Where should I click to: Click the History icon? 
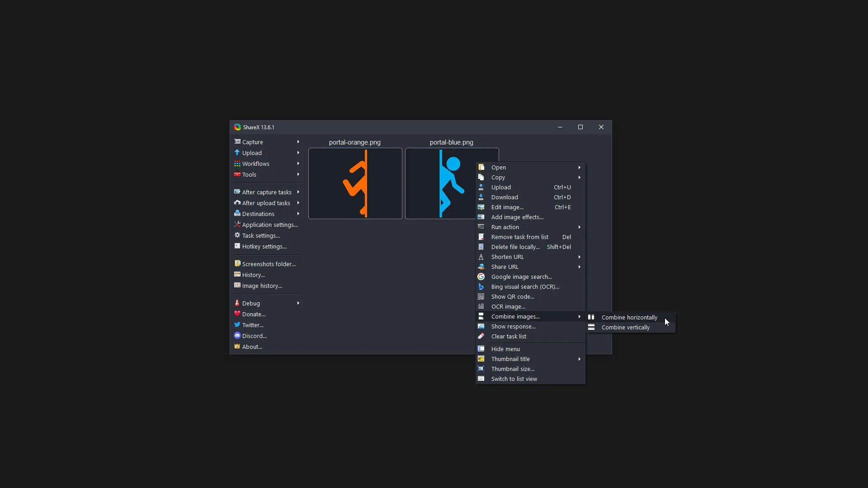237,275
